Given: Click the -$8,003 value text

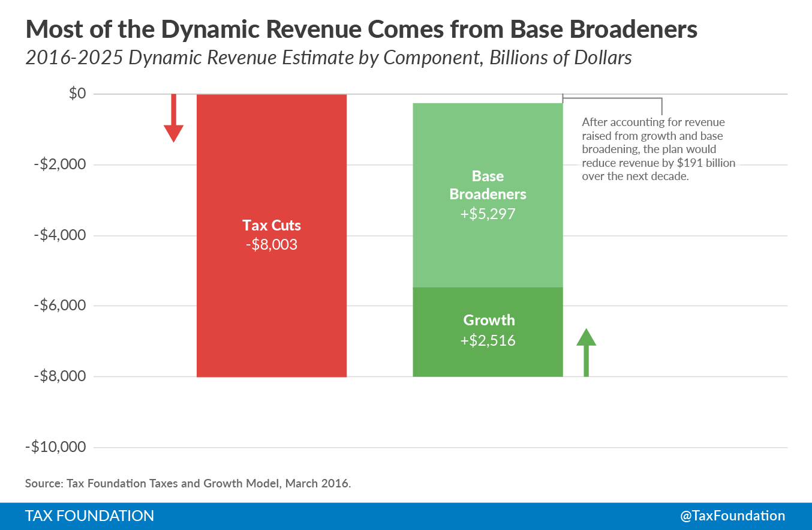Looking at the screenshot, I should click(x=272, y=245).
